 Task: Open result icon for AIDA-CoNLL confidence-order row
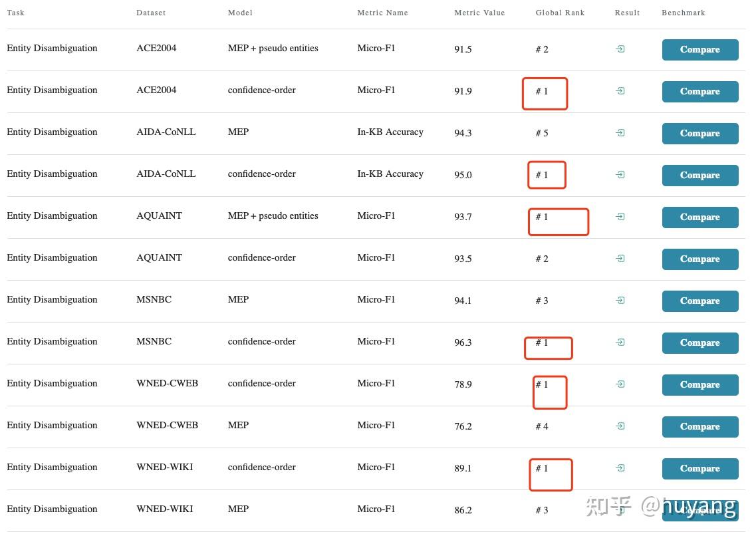(620, 175)
